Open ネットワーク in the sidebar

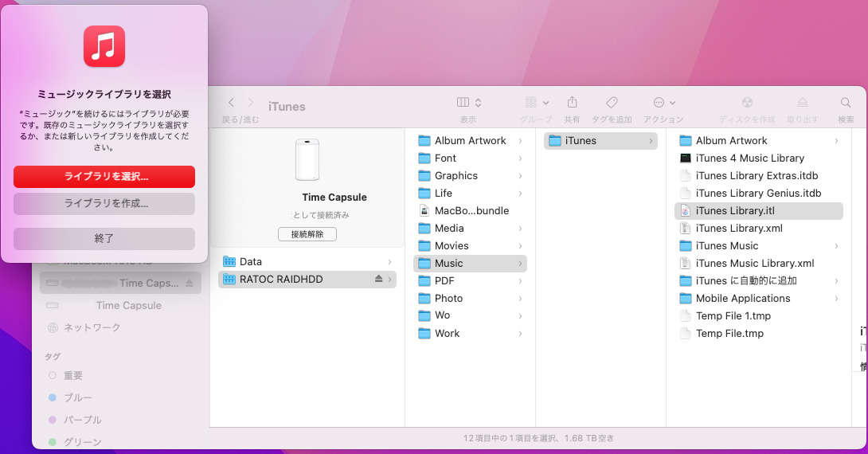point(120,328)
